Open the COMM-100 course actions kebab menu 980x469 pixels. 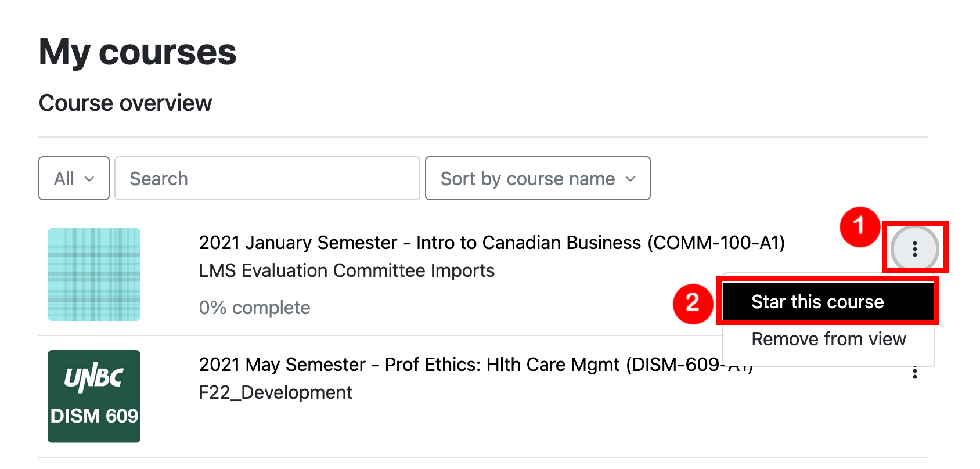914,249
